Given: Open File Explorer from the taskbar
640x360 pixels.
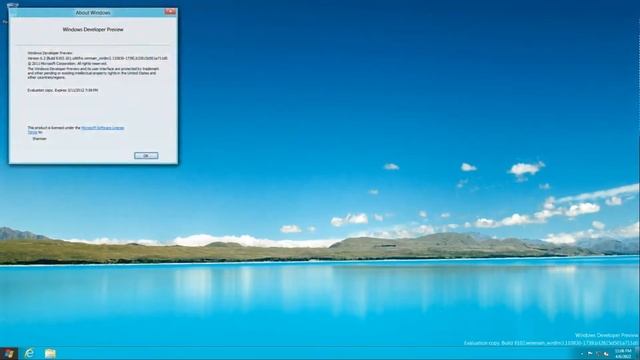Looking at the screenshot, I should click(x=50, y=353).
